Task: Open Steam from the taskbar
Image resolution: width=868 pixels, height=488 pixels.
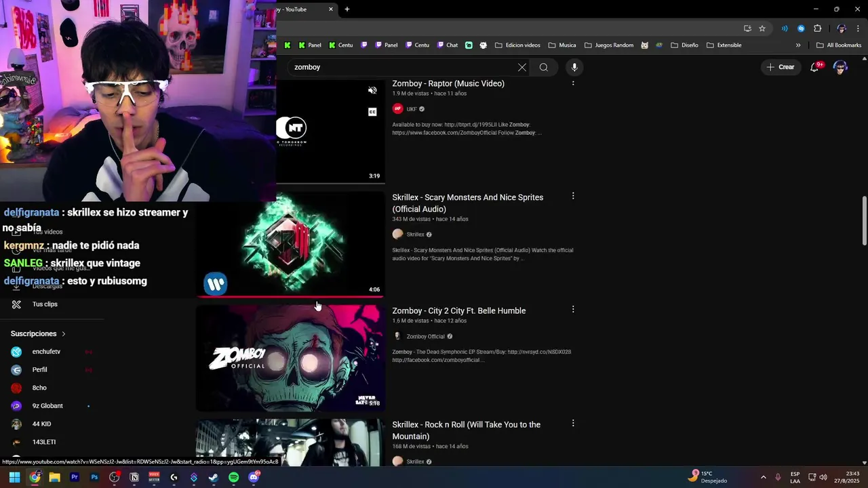Action: click(214, 477)
